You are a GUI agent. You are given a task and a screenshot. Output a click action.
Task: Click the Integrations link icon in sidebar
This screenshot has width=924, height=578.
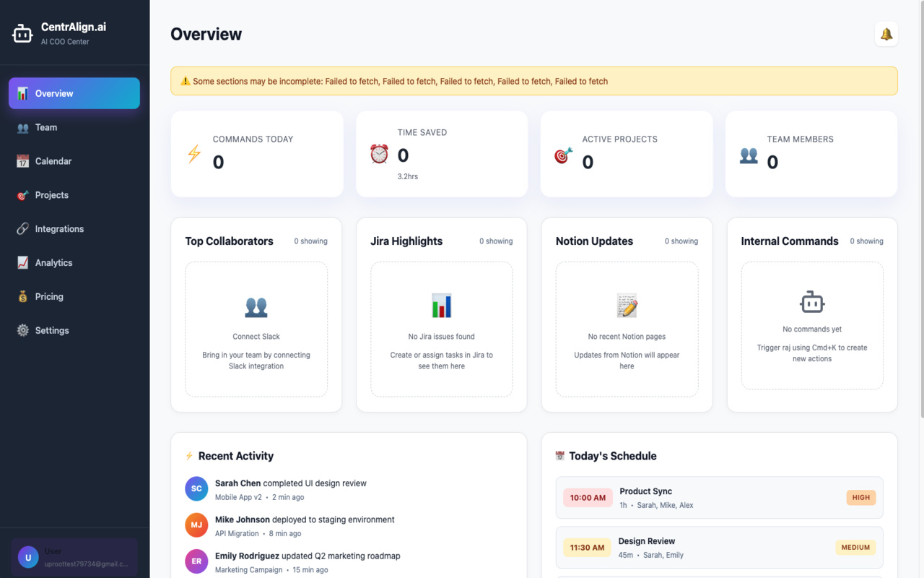[x=23, y=229]
